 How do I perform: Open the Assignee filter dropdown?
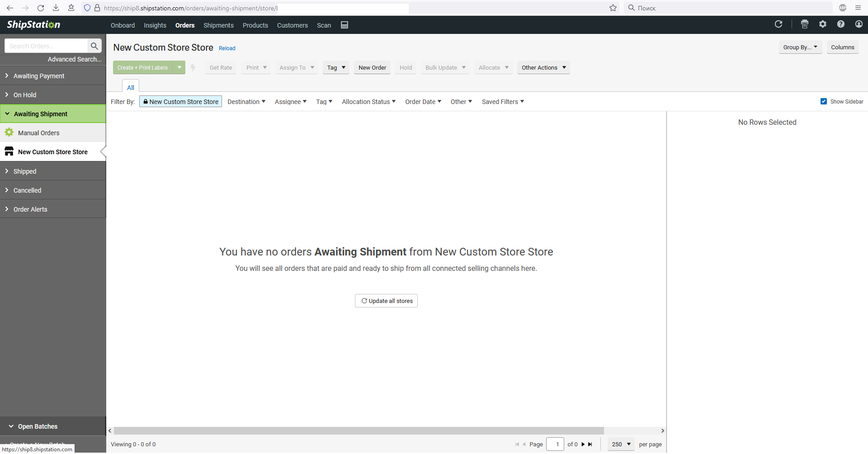tap(291, 102)
